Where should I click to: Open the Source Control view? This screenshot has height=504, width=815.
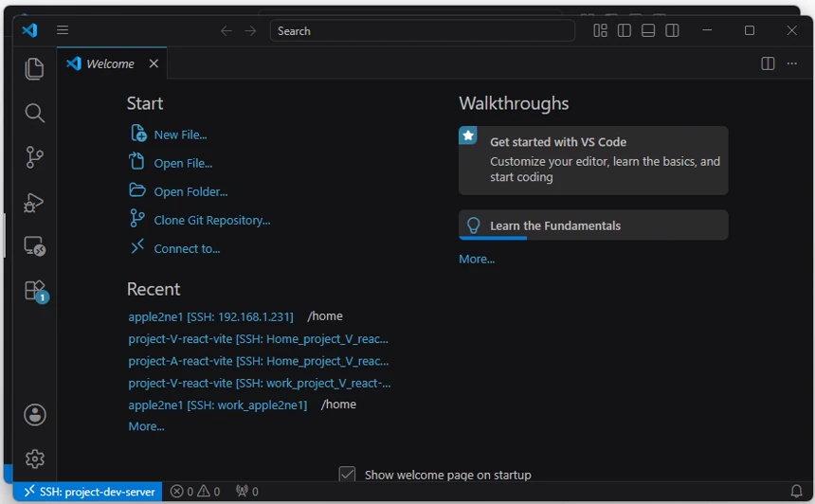pos(34,157)
